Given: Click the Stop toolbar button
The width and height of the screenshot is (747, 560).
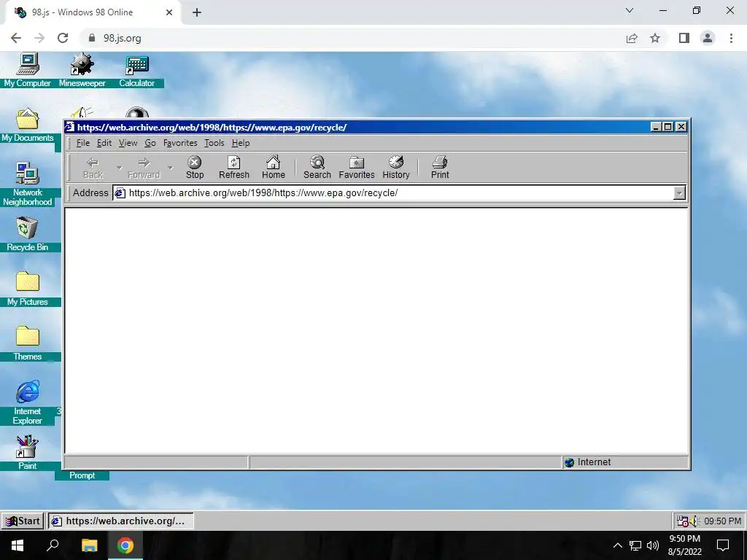Looking at the screenshot, I should tap(194, 167).
